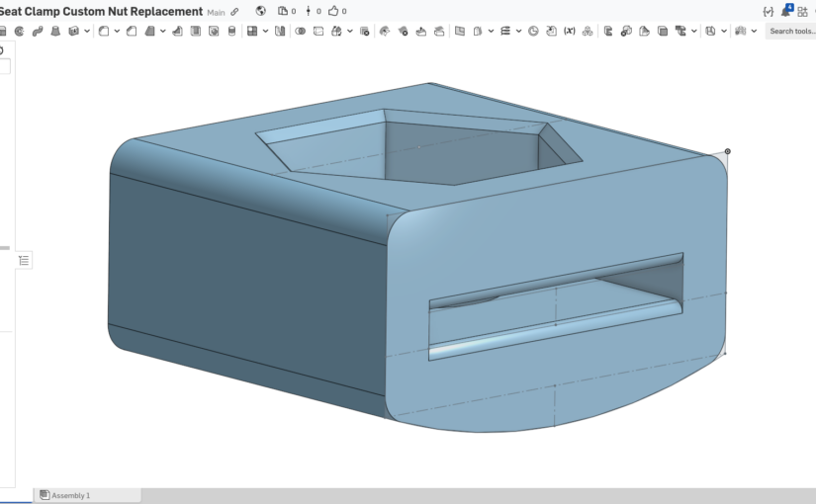Click the cylinder-shaped thread tool icon
Image resolution: width=816 pixels, height=504 pixels.
point(232,32)
